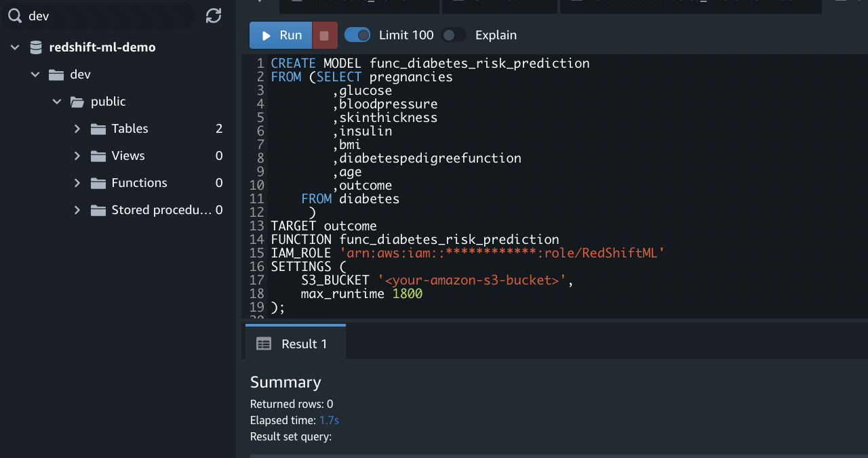
Task: Click the CREATE MODEL line in editor
Action: click(430, 63)
